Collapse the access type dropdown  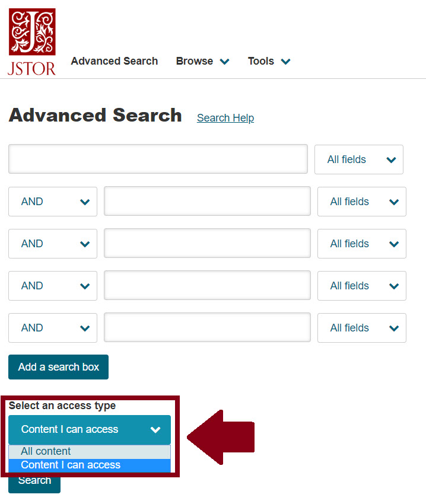90,429
